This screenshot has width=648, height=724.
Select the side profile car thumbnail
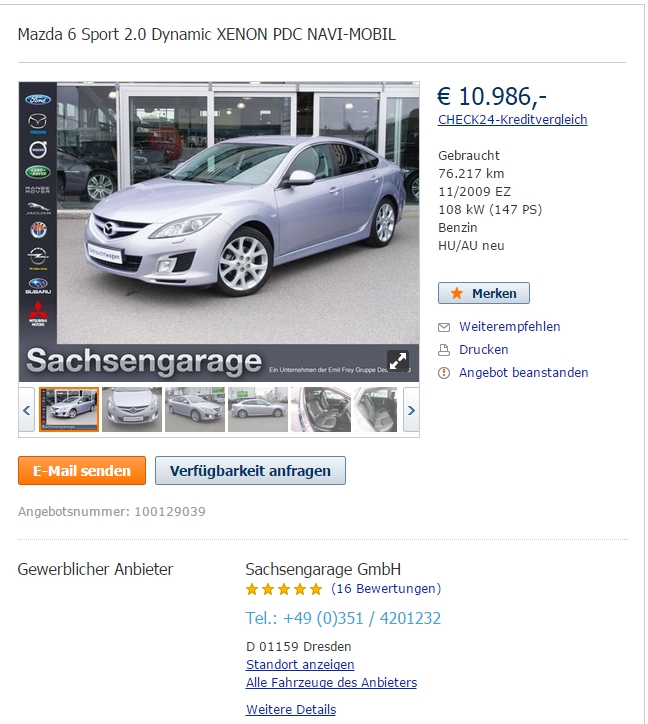pyautogui.click(x=258, y=410)
